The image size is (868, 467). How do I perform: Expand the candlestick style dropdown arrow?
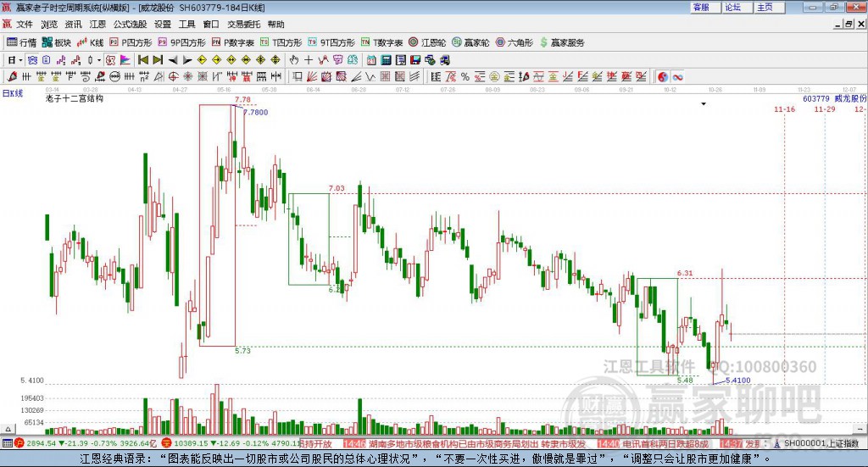99,60
